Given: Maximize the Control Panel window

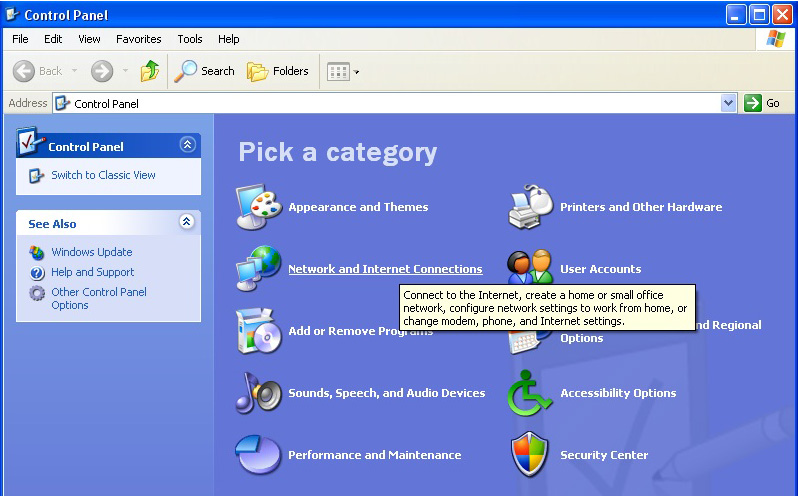Looking at the screenshot, I should coord(759,15).
